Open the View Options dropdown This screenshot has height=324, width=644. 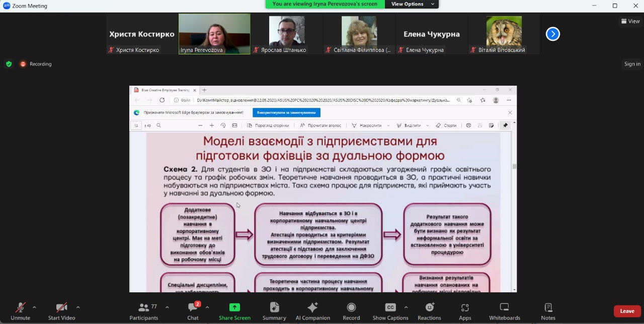coord(411,4)
